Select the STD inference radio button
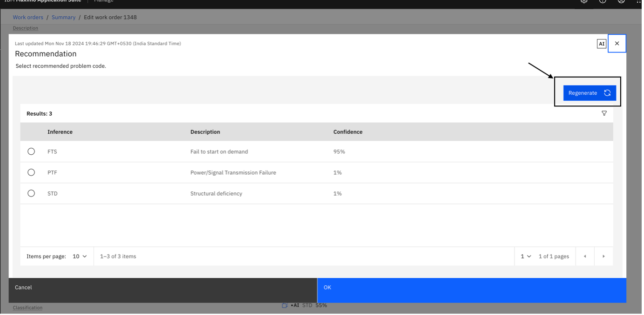 click(x=31, y=193)
